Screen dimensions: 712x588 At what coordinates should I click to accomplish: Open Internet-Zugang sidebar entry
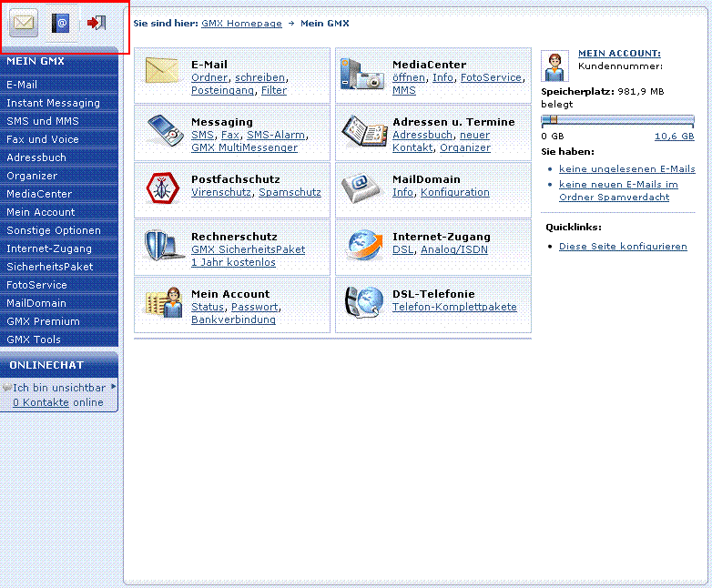(x=59, y=248)
